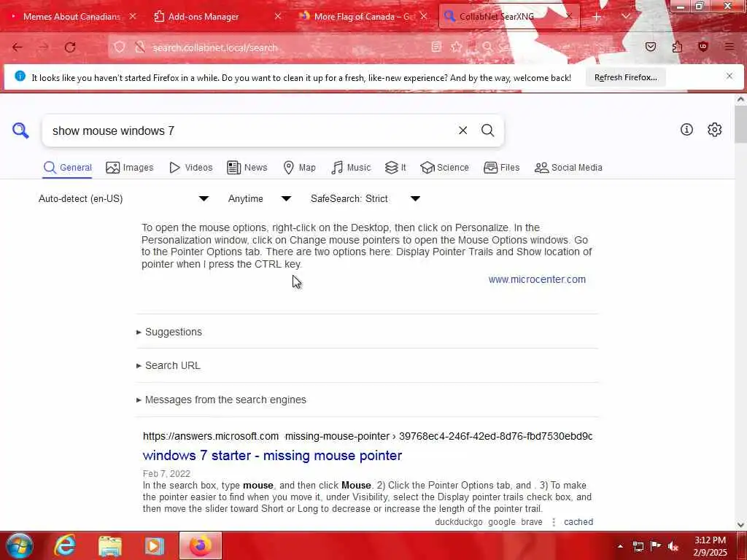Switch to the Files search category

pos(501,168)
